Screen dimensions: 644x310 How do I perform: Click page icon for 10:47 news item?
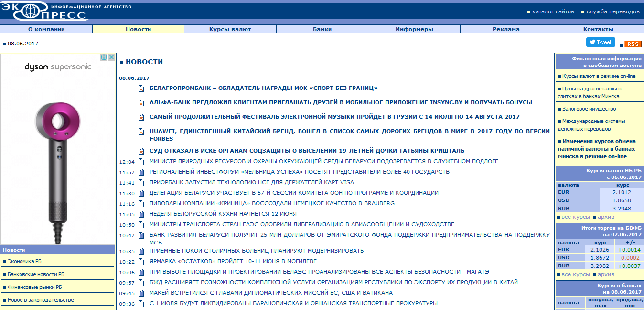tap(141, 235)
